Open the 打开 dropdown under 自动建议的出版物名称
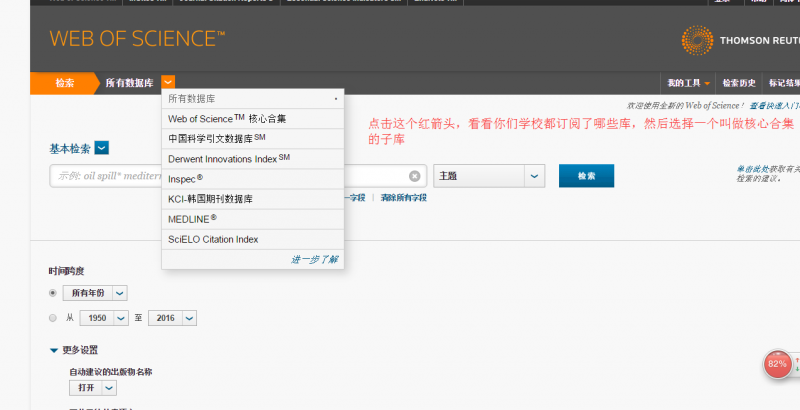This screenshot has height=410, width=800. [x=93, y=388]
